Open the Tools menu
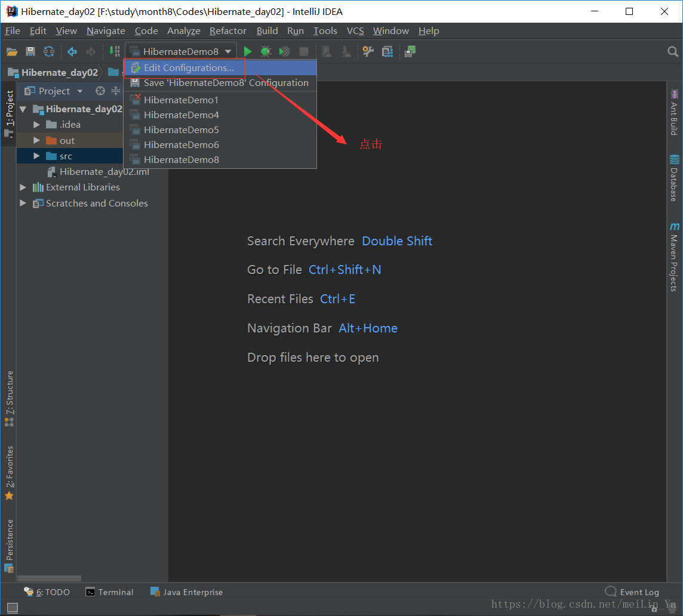The width and height of the screenshot is (683, 616). [x=325, y=31]
